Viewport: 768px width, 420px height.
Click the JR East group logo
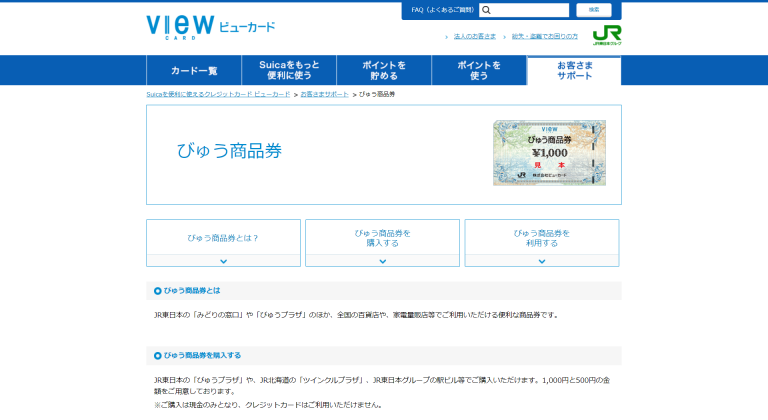click(607, 35)
